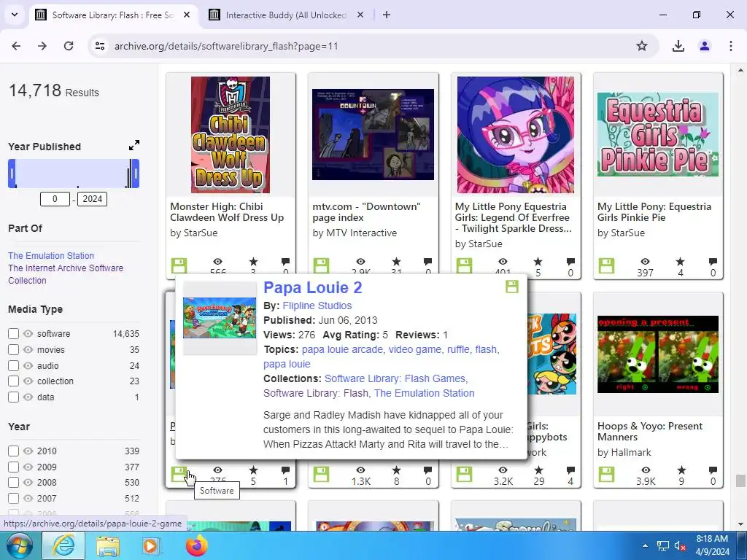The height and width of the screenshot is (560, 747).
Task: Open a new browser tab
Action: pyautogui.click(x=387, y=15)
